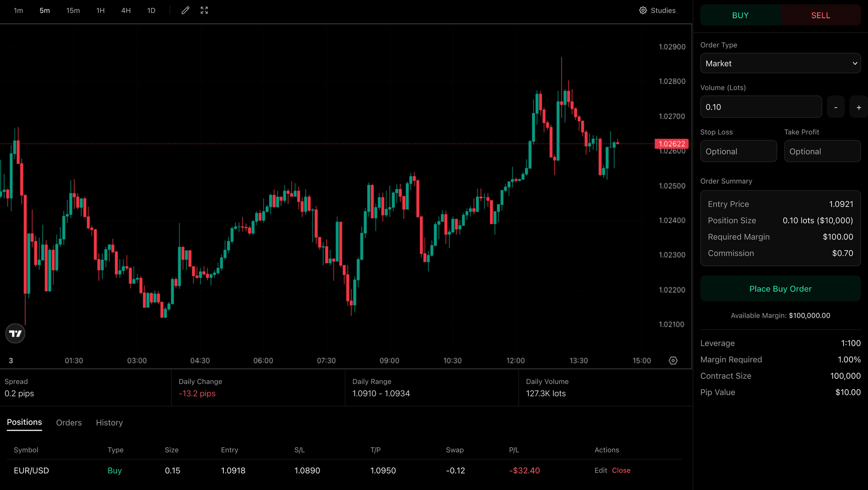Image resolution: width=868 pixels, height=490 pixels.
Task: Click the 1.02100 price axis label
Action: click(672, 324)
